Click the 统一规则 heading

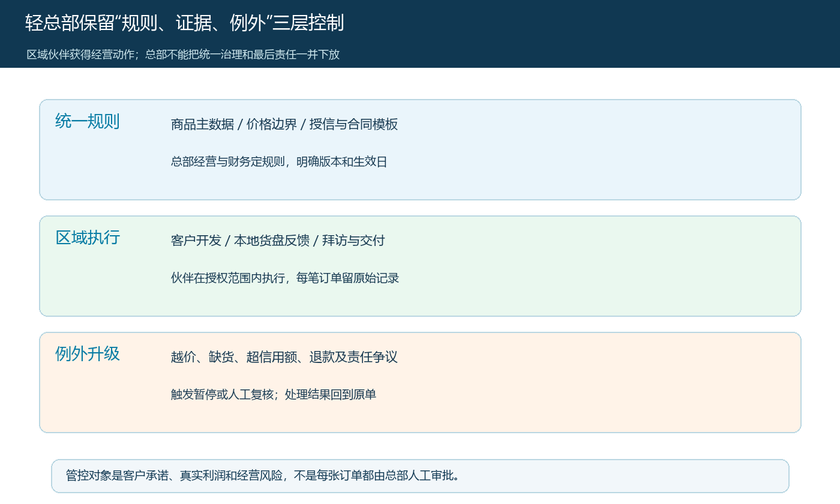[x=88, y=122]
